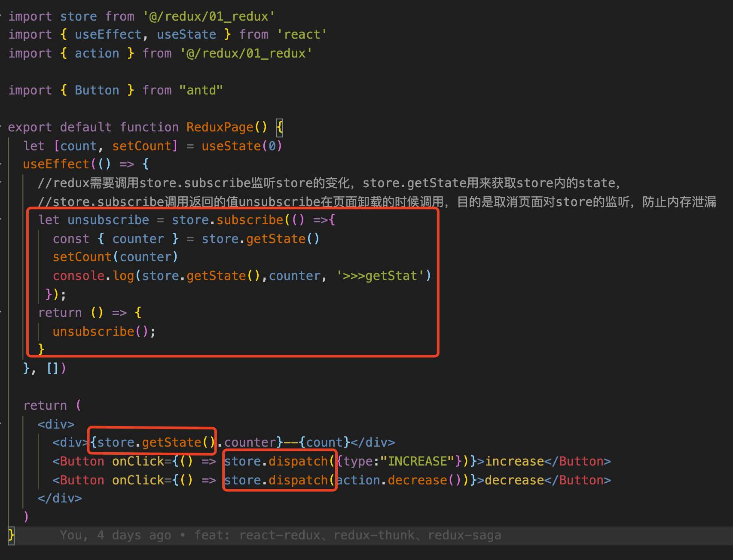Click the "antd" module string
Screen dimensions: 733x560
tap(201, 90)
